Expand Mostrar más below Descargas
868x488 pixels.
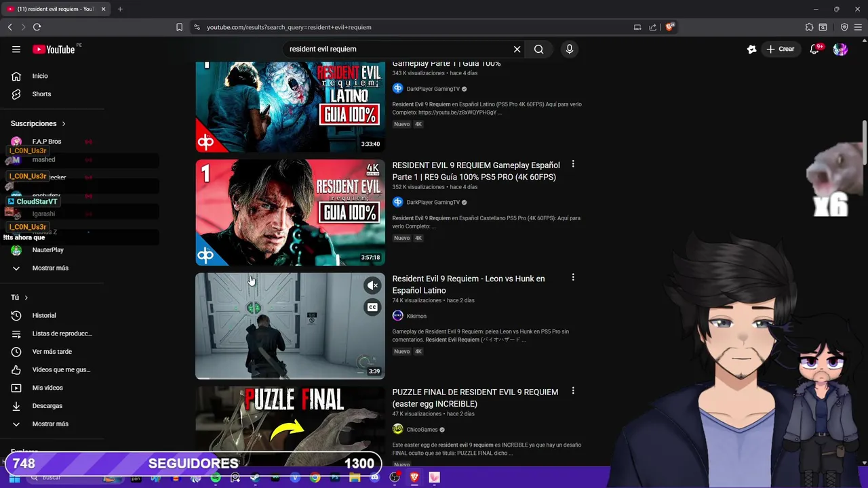[x=52, y=424]
